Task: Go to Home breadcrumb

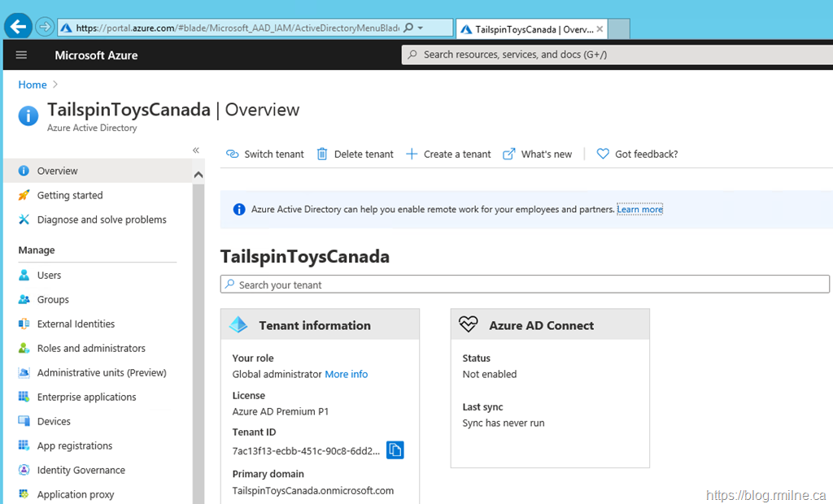Action: point(33,85)
